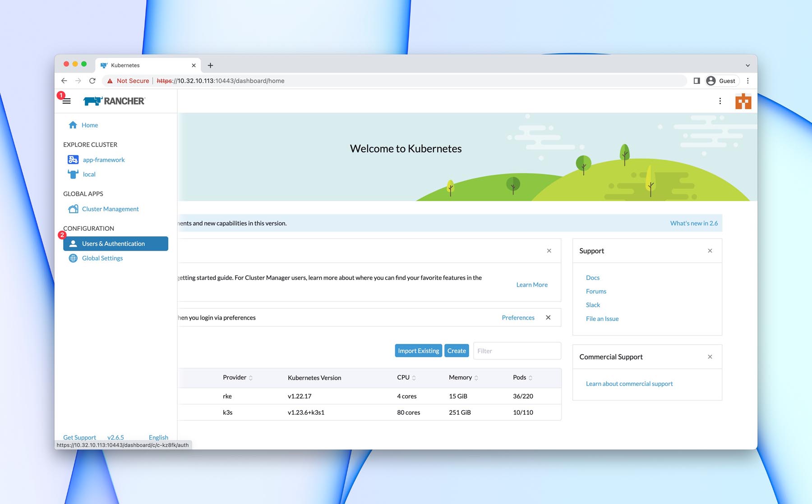Viewport: 812px width, 504px height.
Task: Click the browser address bar URL
Action: (x=221, y=81)
